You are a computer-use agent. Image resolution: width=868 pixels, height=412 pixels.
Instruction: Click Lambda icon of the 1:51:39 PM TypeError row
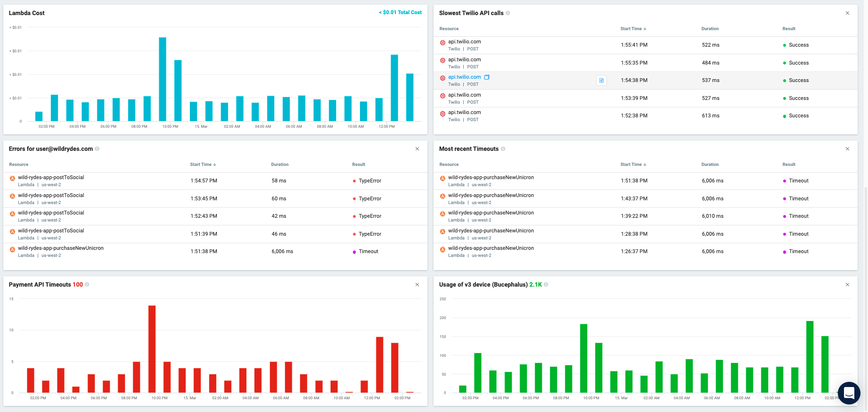[x=12, y=231]
